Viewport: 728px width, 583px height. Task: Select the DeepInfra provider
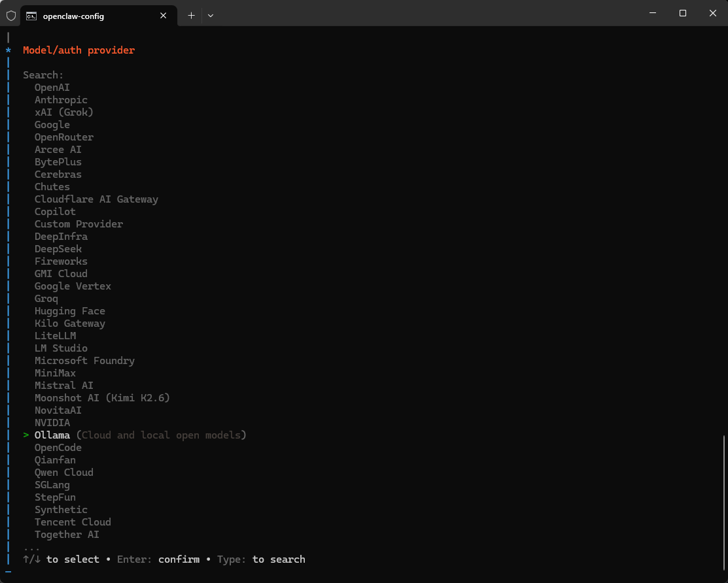point(61,237)
